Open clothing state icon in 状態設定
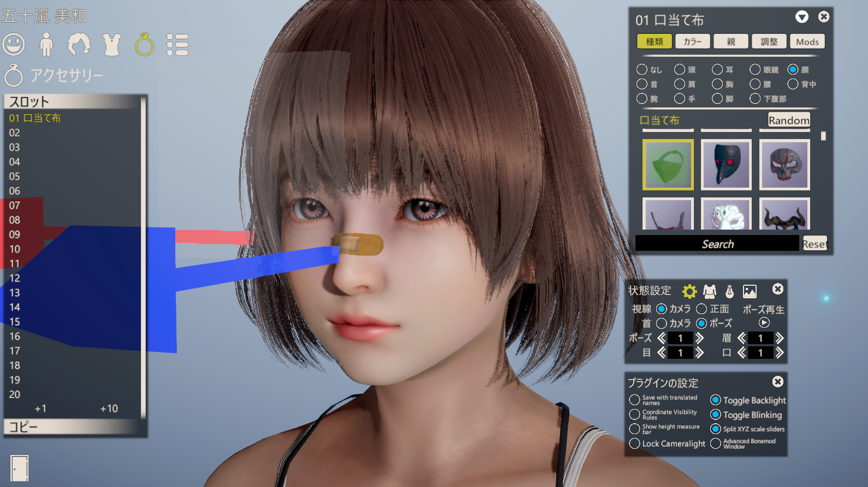Viewport: 868px width, 487px height. [710, 292]
